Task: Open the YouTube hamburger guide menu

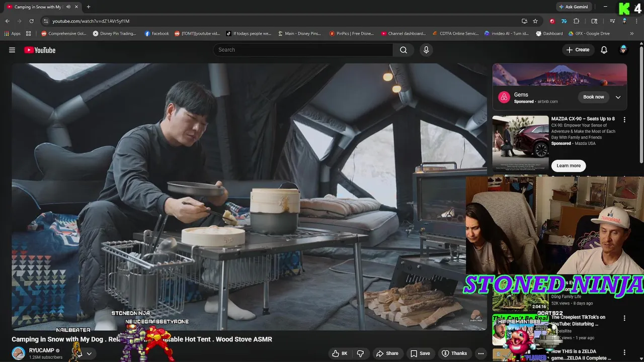Action: pos(12,50)
